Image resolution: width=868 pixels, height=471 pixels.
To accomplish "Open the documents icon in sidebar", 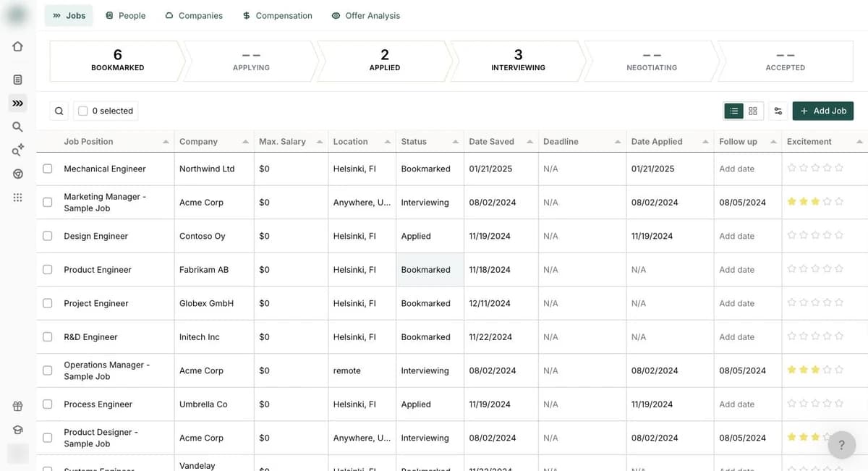I will [x=17, y=80].
